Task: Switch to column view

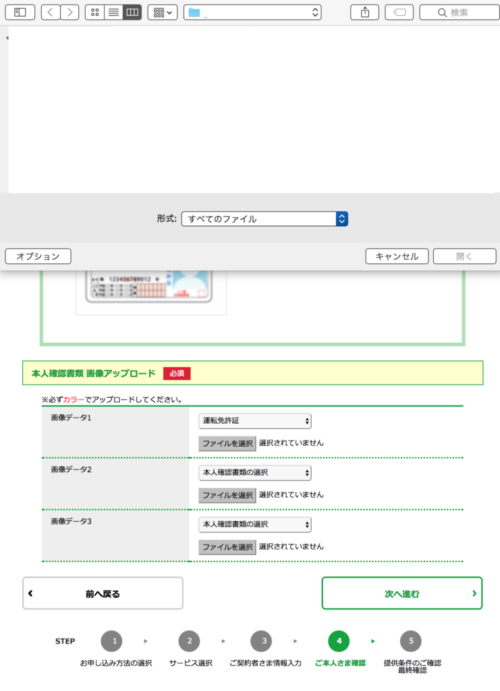Action: [132, 12]
